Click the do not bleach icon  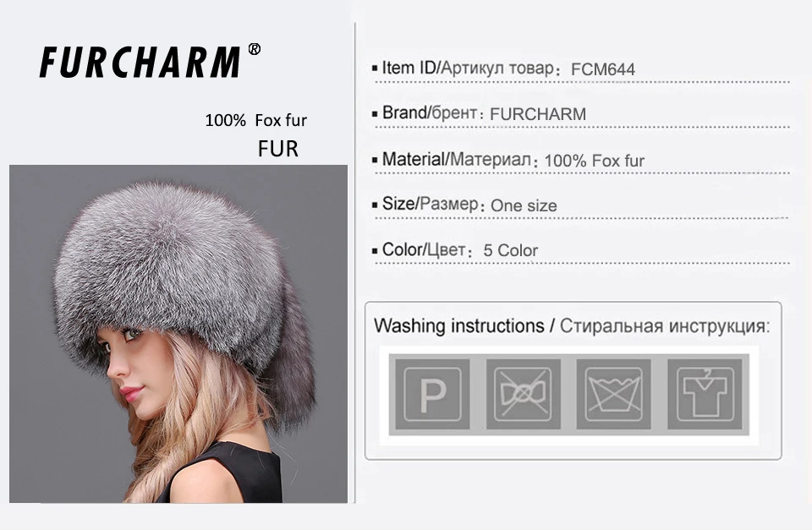click(523, 395)
